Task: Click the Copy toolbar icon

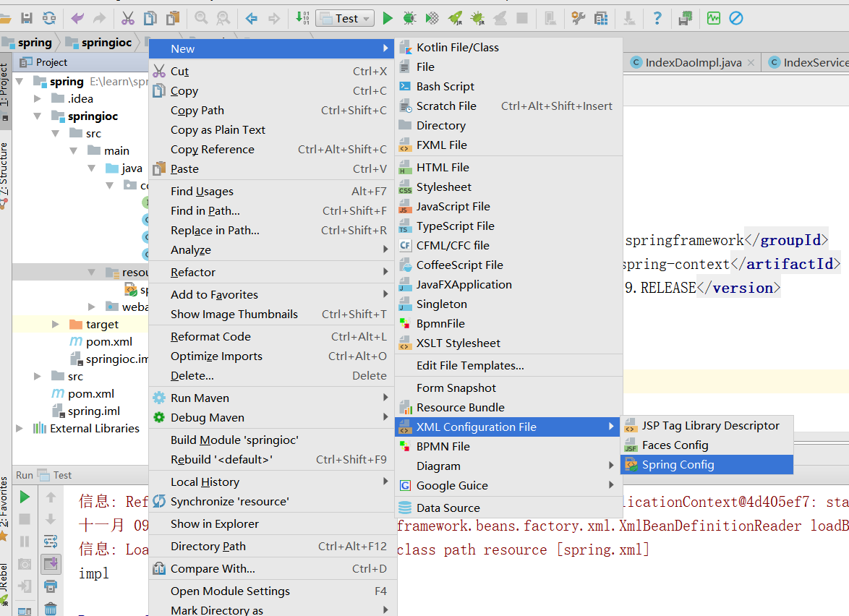Action: 150,18
